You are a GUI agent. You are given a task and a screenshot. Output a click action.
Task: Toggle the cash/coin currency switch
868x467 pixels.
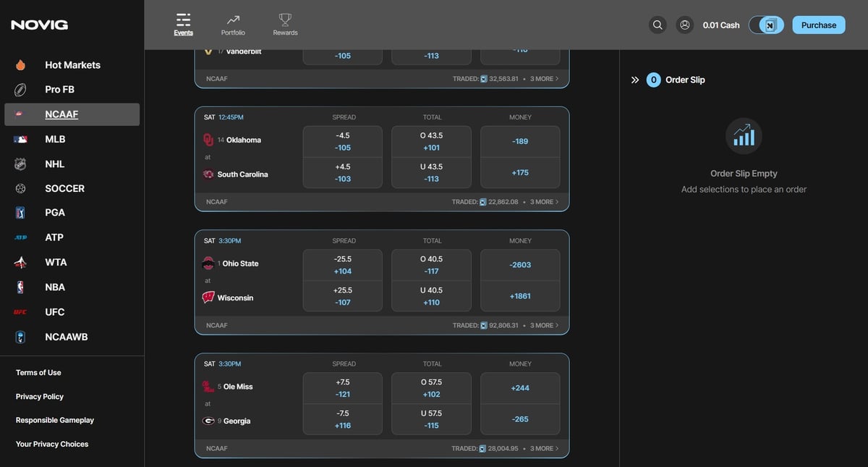(x=766, y=25)
